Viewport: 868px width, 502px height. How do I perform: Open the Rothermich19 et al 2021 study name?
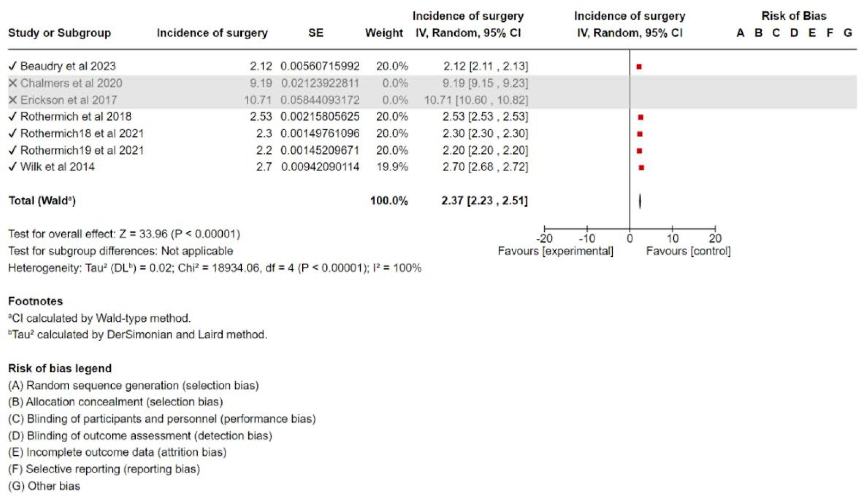click(x=82, y=150)
